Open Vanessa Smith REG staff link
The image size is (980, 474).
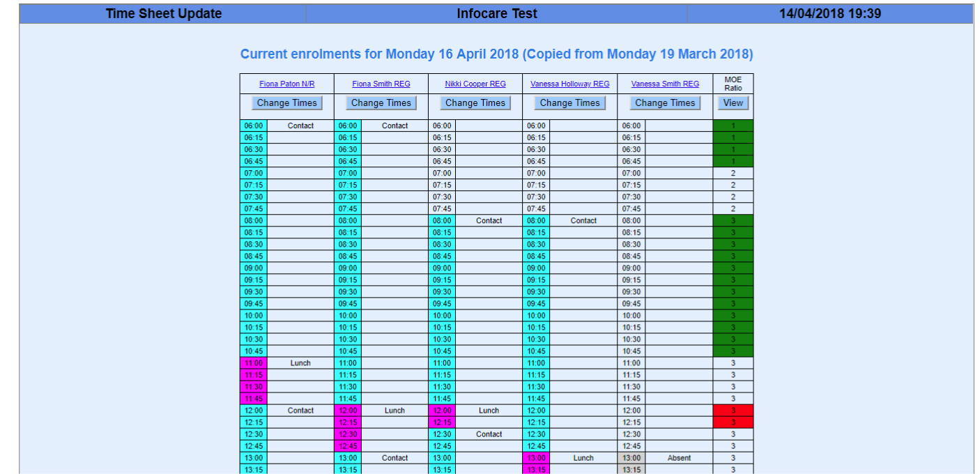click(665, 84)
